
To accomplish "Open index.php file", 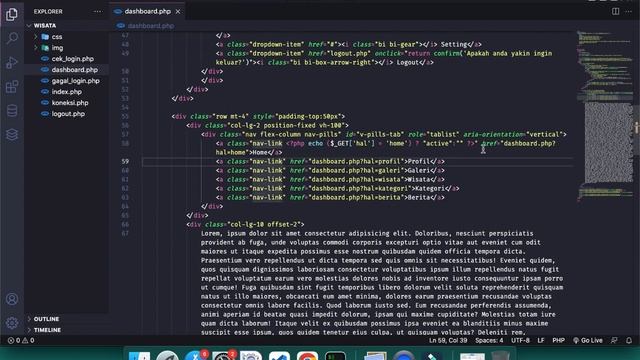I will coord(67,92).
